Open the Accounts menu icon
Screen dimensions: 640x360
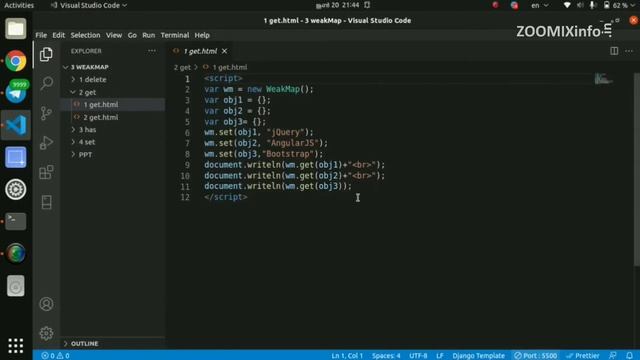[x=46, y=304]
